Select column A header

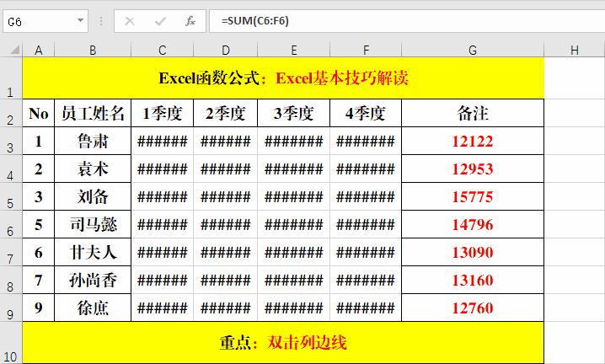(39, 50)
